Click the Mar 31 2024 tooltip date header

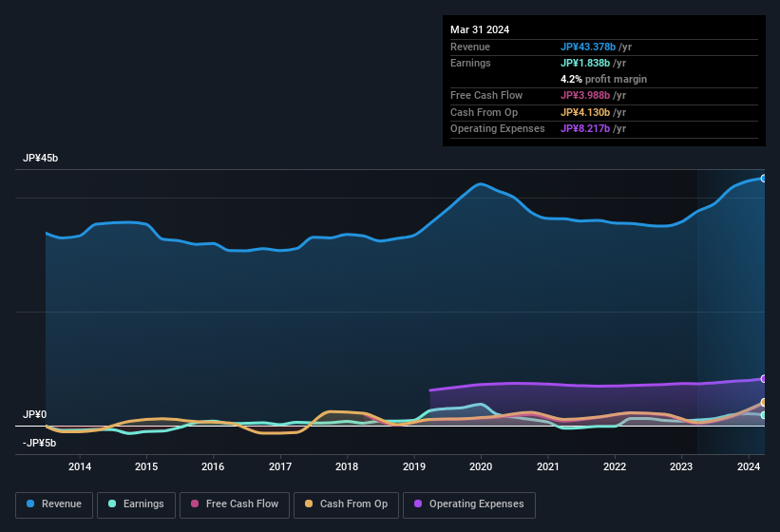point(480,29)
